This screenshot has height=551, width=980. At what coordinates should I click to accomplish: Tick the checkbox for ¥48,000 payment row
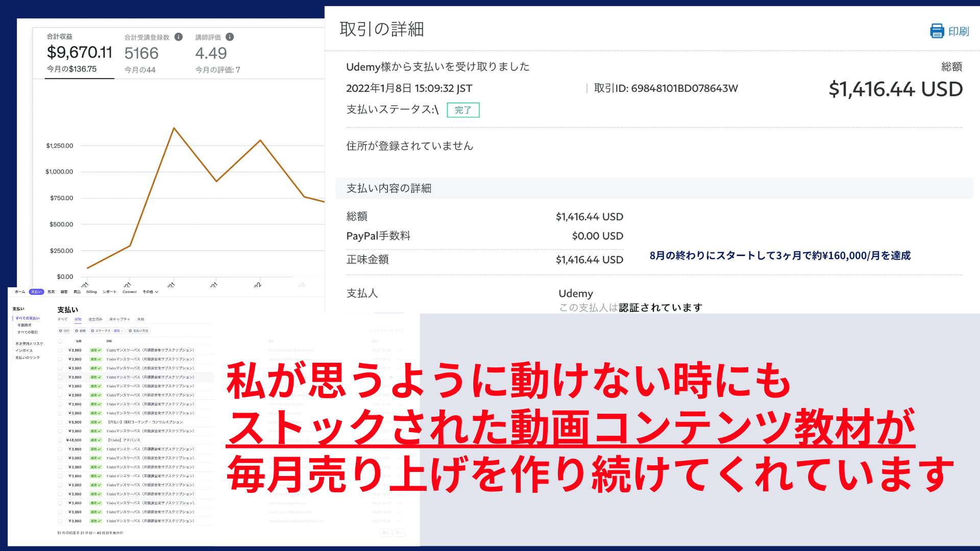60,440
